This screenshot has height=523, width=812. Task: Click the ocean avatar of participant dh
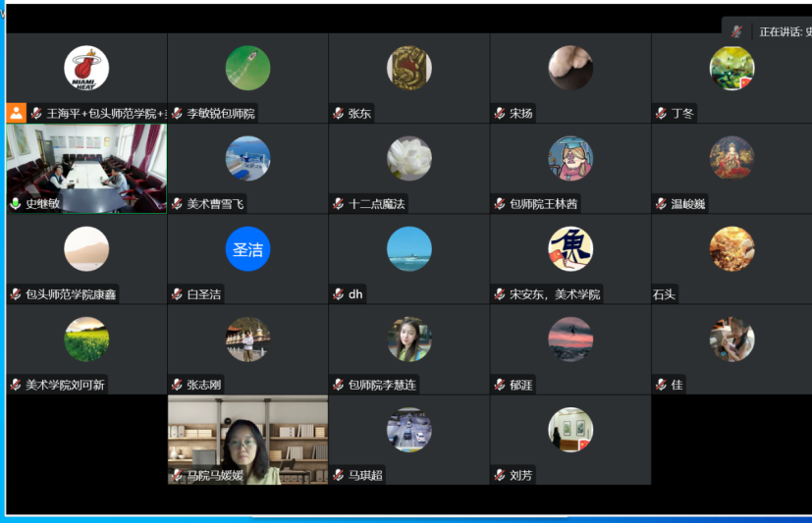(409, 249)
